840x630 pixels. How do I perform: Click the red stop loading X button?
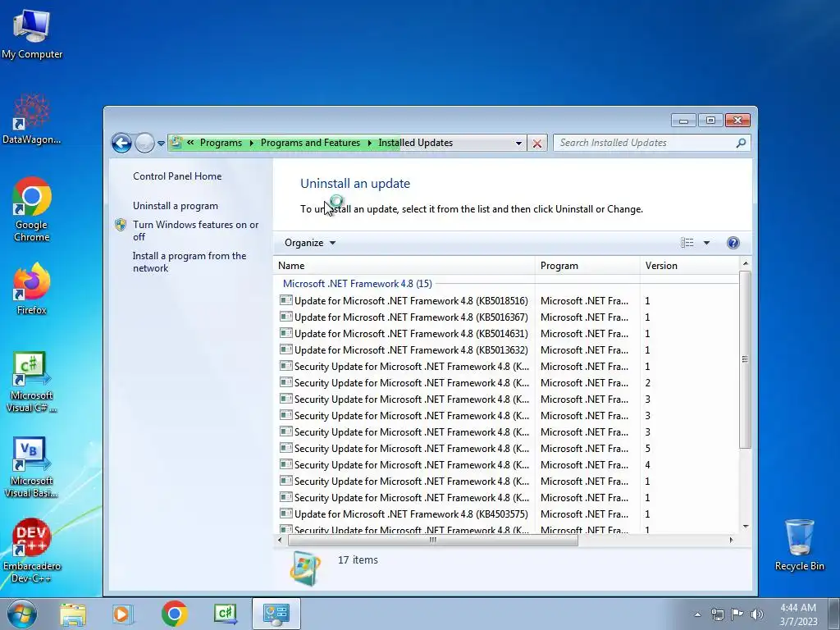point(536,143)
